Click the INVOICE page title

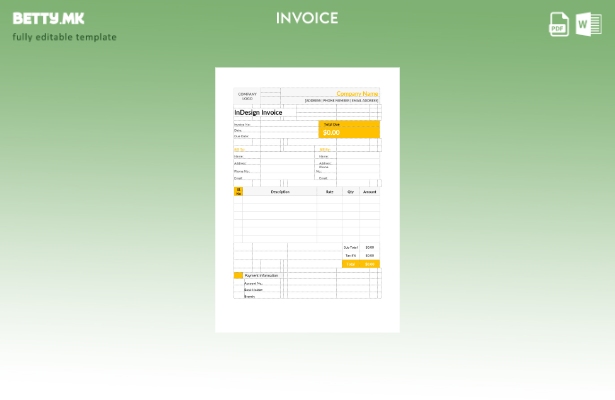307,18
